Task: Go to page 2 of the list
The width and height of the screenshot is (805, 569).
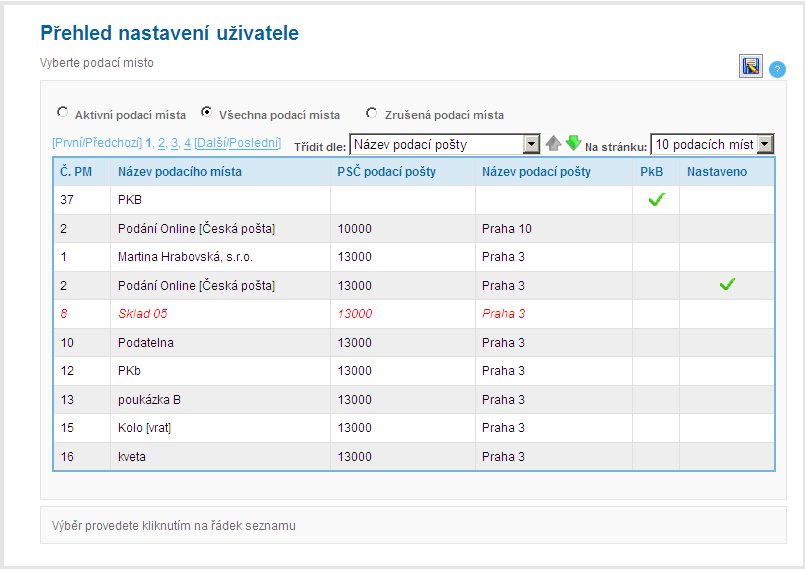Action: (x=161, y=143)
